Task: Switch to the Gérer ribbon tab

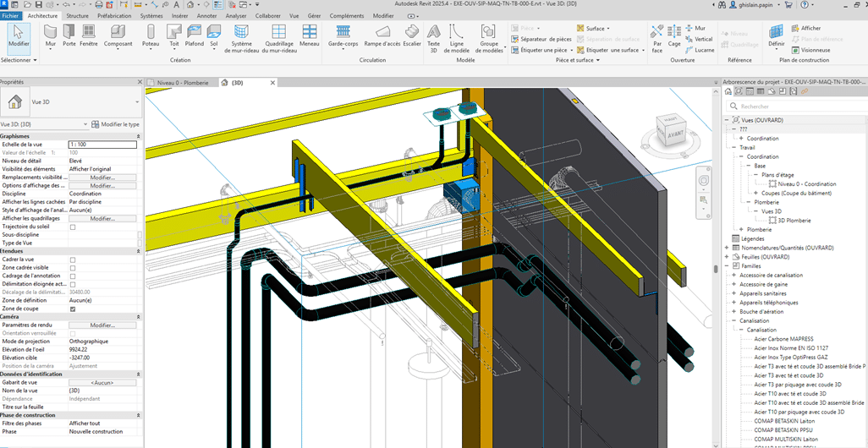Action: click(x=314, y=16)
